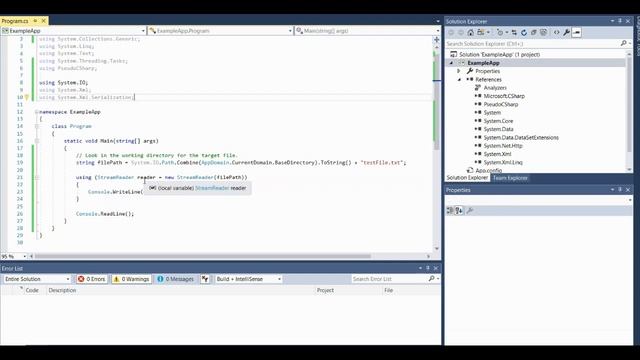Image resolution: width=640 pixels, height=360 pixels.
Task: Select the Program.cs document tab
Action: [x=15, y=20]
